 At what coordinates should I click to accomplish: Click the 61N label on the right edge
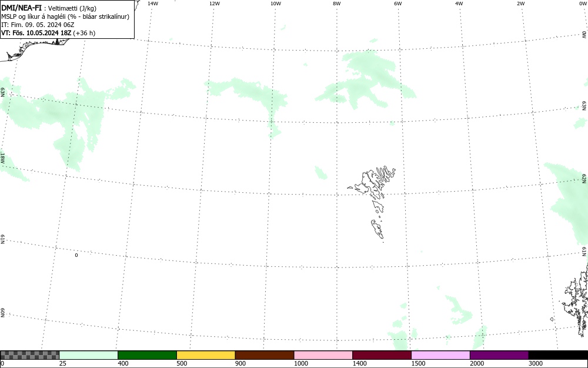pos(584,252)
